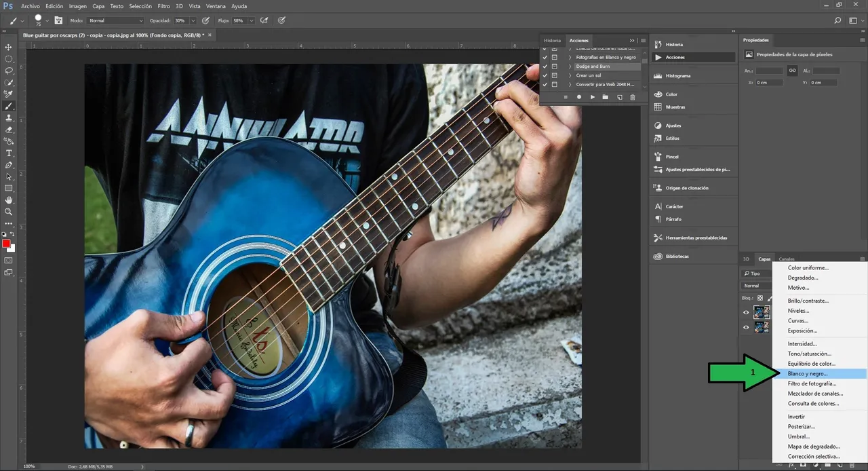
Task: Choose Blanco y negro adjustment
Action: 819,373
